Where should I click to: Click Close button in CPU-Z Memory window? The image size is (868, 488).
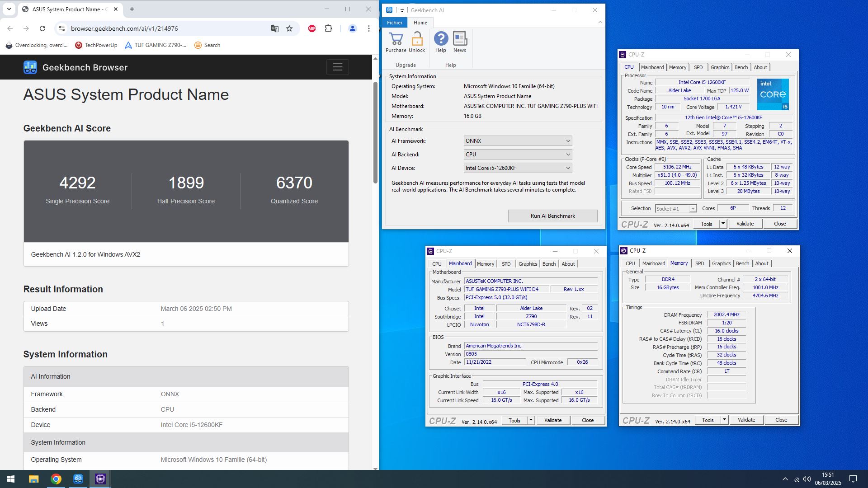click(781, 420)
